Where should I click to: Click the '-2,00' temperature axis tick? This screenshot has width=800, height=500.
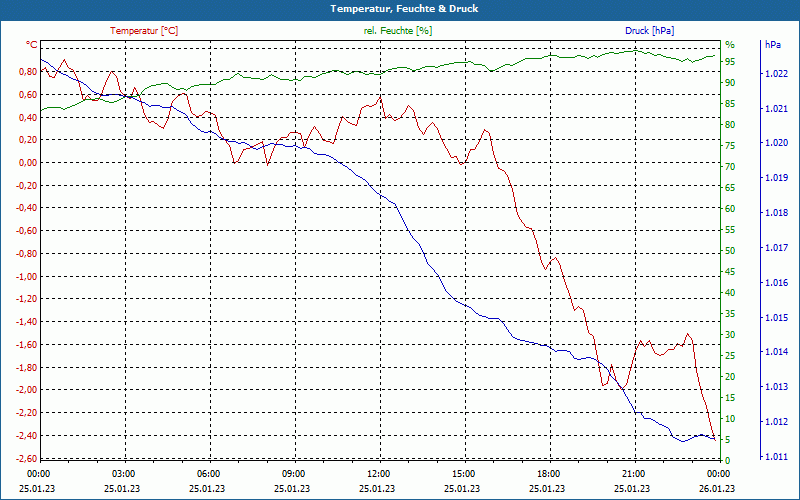tap(27, 390)
